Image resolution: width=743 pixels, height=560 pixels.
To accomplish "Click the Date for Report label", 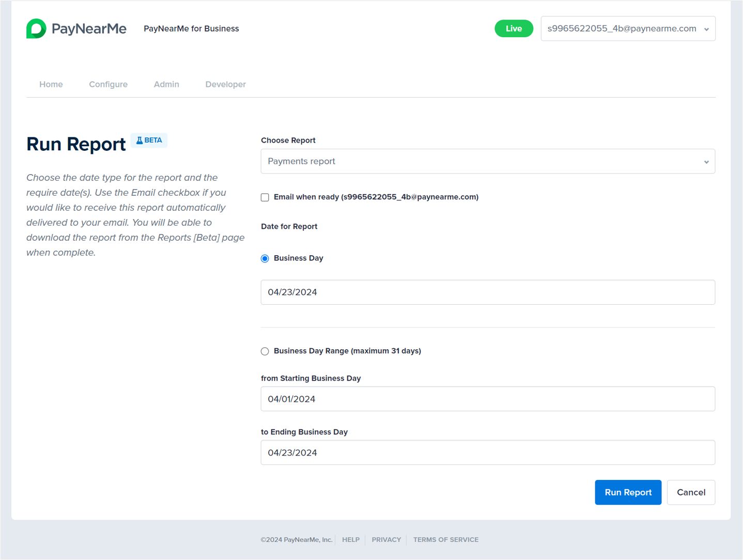I will click(x=289, y=226).
